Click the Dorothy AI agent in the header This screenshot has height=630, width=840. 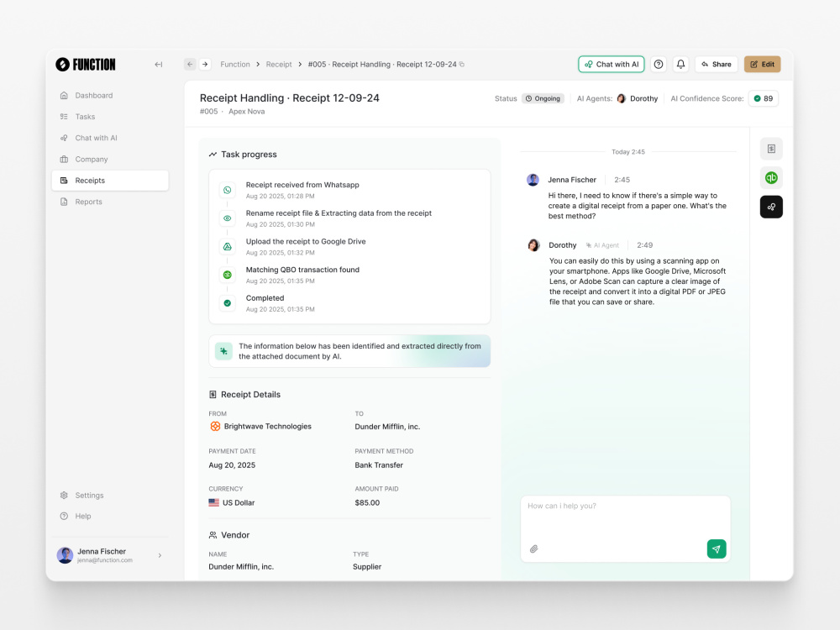point(638,98)
